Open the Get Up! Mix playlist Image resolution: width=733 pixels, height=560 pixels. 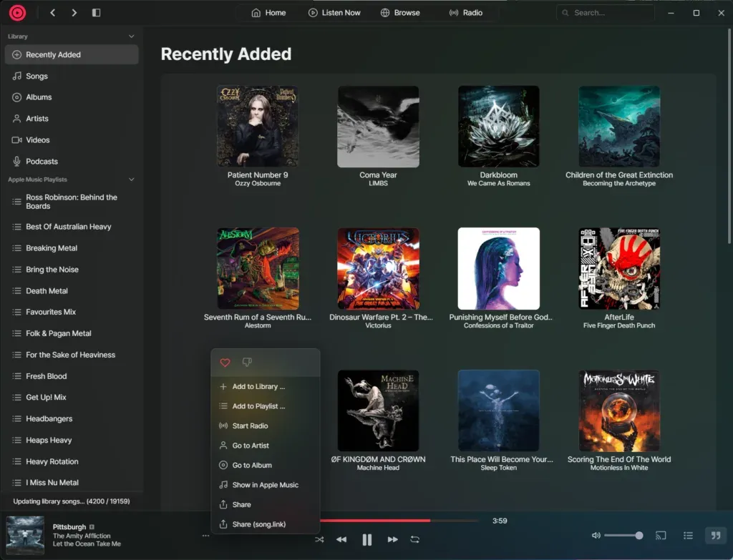pyautogui.click(x=72, y=398)
